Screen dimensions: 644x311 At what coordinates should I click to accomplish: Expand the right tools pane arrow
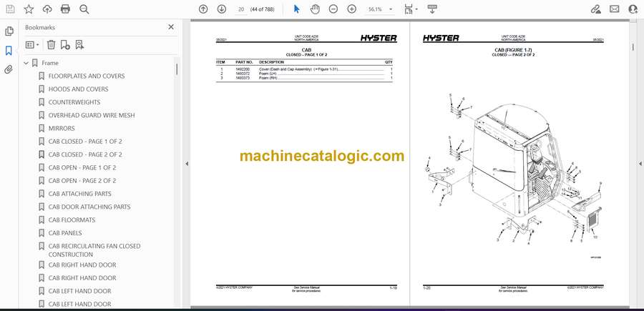click(x=640, y=164)
